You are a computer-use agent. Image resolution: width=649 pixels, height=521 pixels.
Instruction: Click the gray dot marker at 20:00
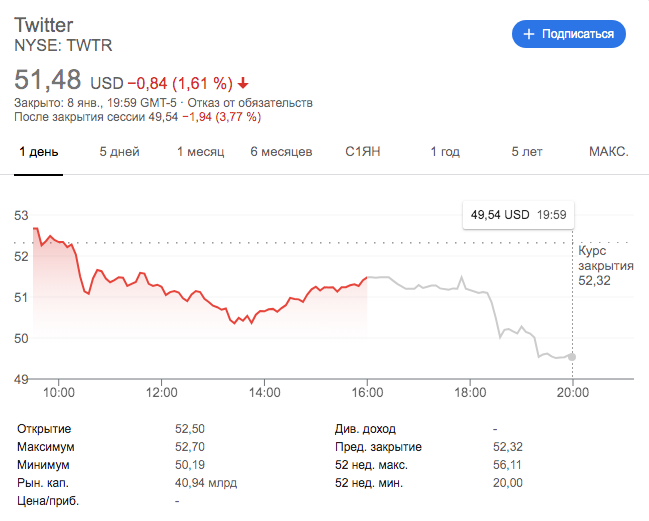click(x=572, y=356)
